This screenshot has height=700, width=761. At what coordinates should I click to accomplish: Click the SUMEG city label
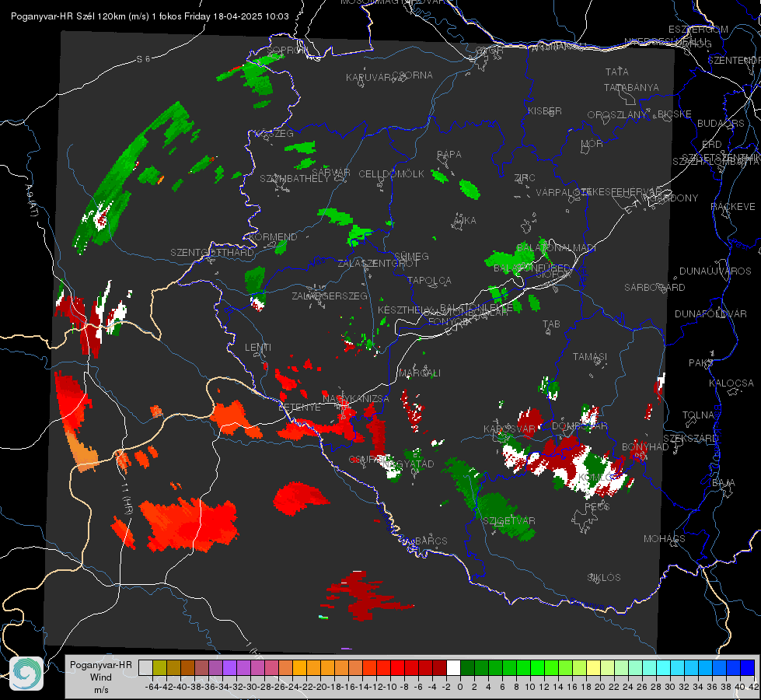click(411, 257)
